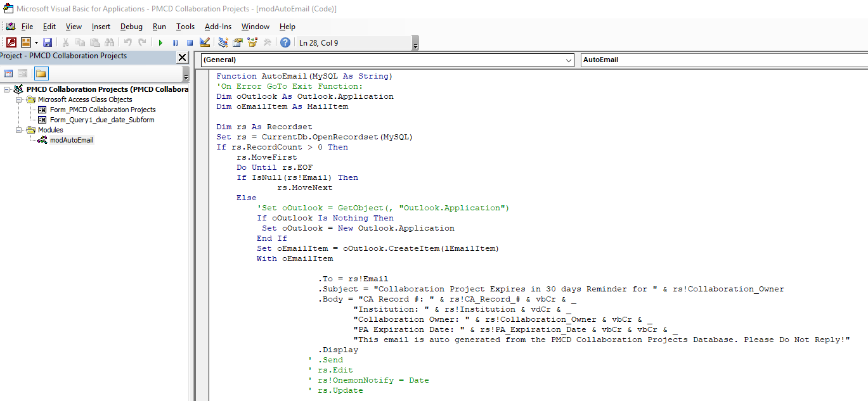The height and width of the screenshot is (401, 868).
Task: Click the Toolbox wrench icon
Action: [x=267, y=42]
